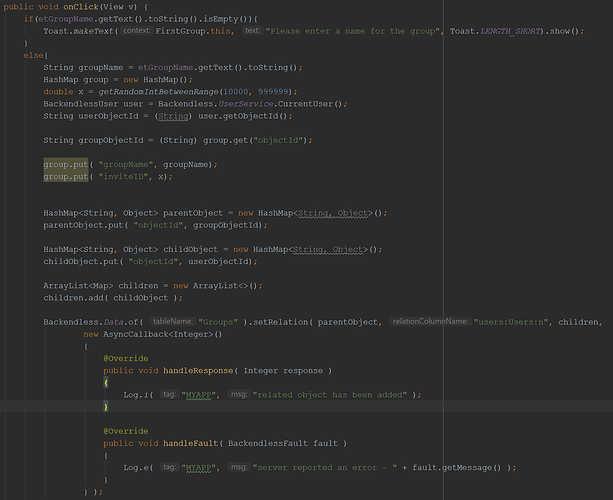Screen dimensions: 613x500
Task: Click the text: parameter hint
Action: pyautogui.click(x=252, y=30)
